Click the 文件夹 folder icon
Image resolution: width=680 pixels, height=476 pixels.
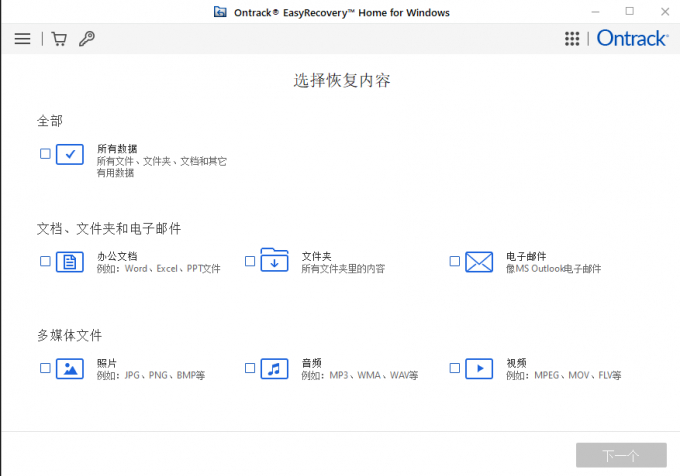tap(275, 260)
